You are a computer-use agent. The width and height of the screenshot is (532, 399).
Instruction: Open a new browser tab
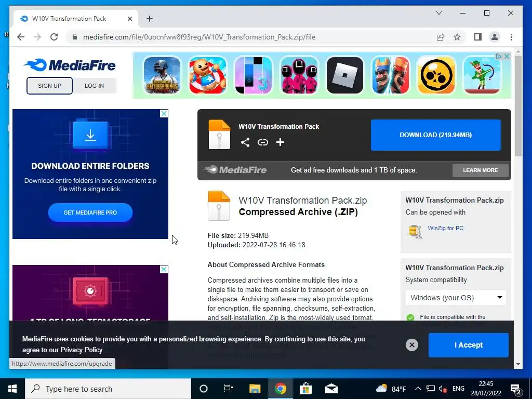click(150, 19)
